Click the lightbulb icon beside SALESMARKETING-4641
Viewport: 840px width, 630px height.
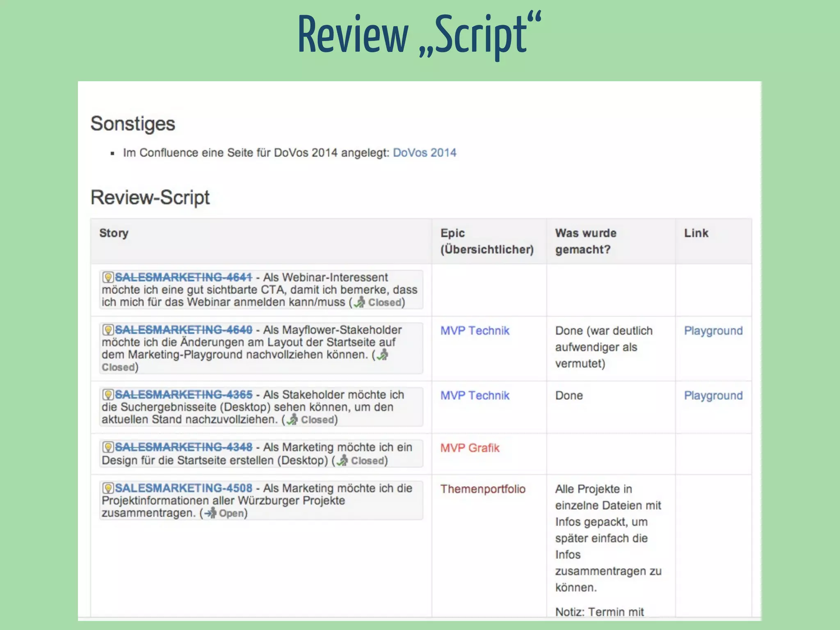coord(108,277)
